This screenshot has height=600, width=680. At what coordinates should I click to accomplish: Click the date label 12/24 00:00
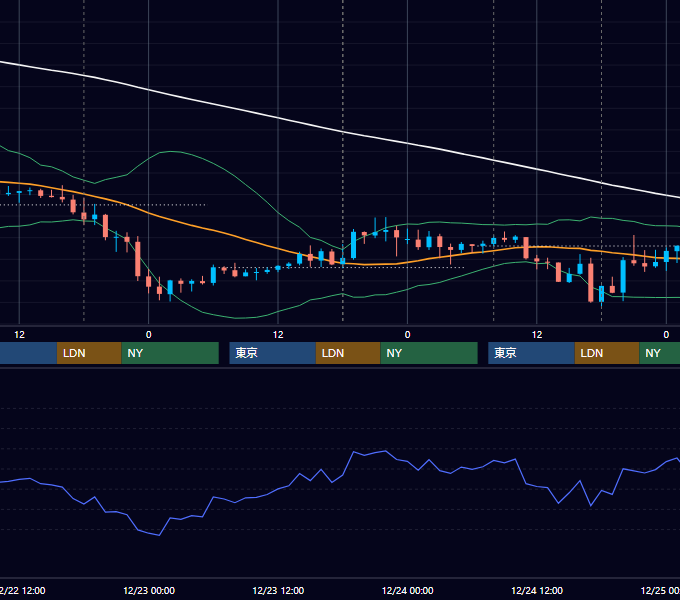407,590
